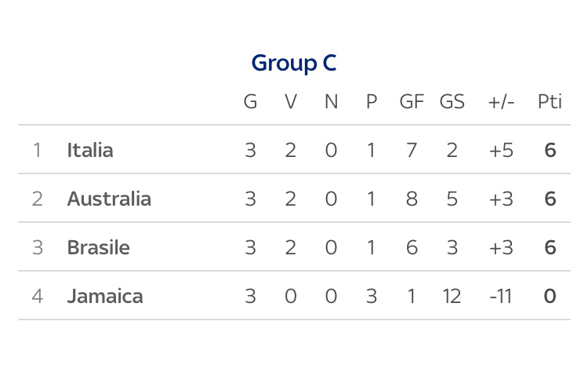Viewport: 588px width, 365px height.
Task: Click the P column header
Action: pos(372,101)
